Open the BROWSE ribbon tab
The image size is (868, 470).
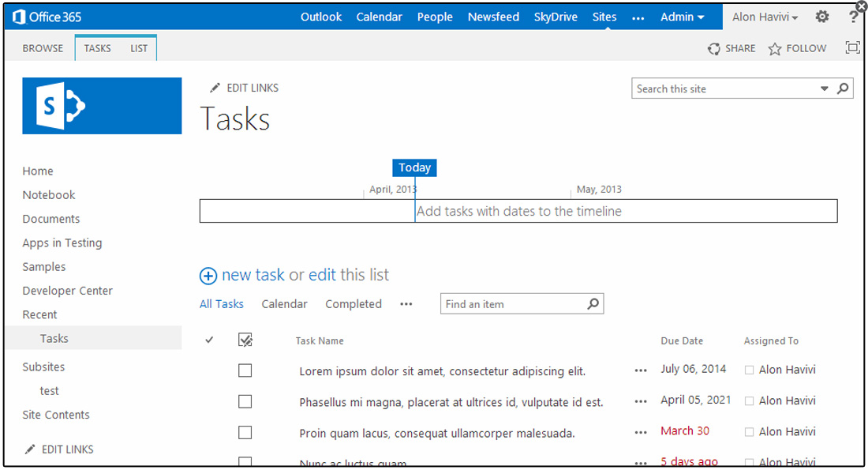click(43, 48)
